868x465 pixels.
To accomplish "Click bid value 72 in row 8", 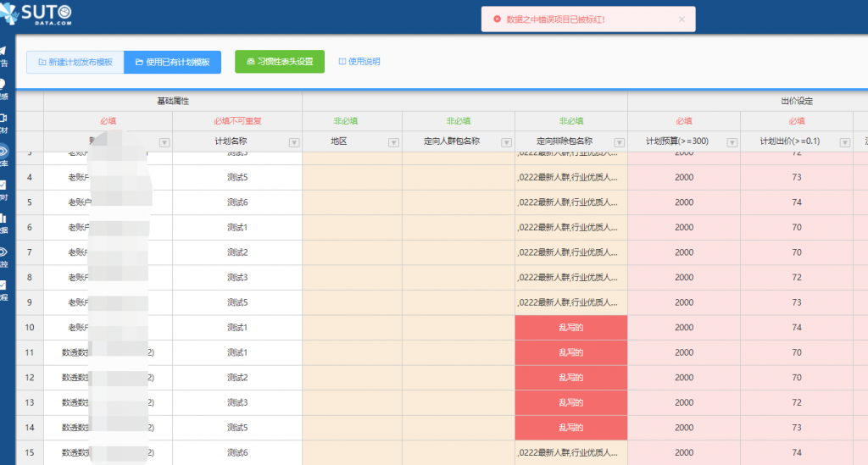I will (797, 278).
